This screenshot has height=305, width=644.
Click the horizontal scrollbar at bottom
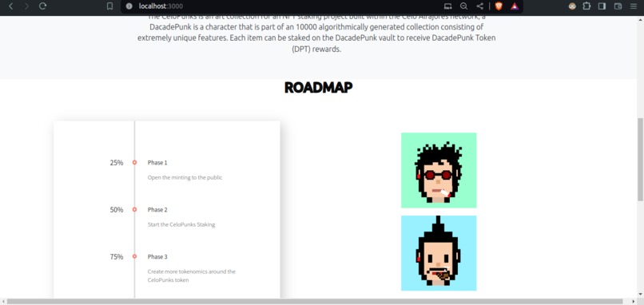tap(315, 302)
